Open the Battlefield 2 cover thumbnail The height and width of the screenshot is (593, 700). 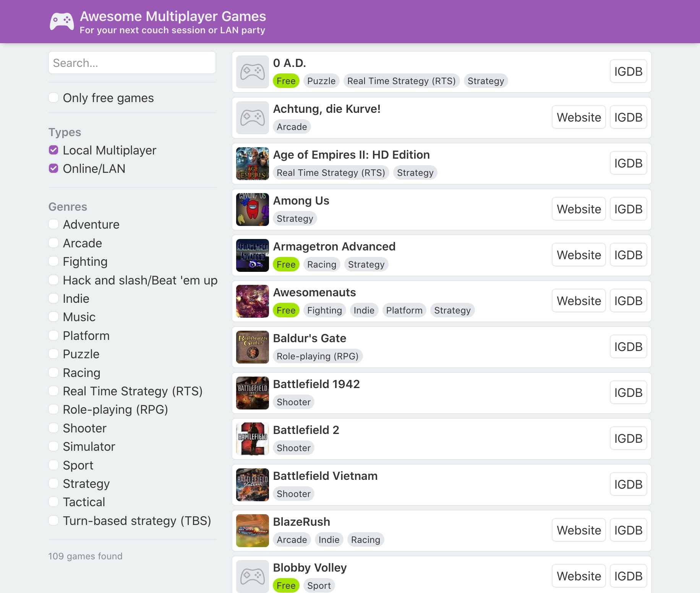(253, 439)
